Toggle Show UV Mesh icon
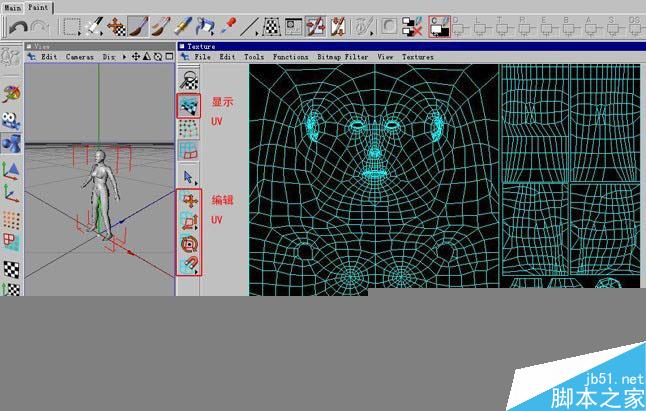This screenshot has height=411, width=646. point(189,106)
